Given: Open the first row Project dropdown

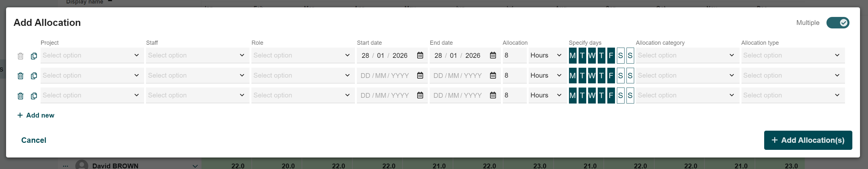Looking at the screenshot, I should tap(92, 55).
